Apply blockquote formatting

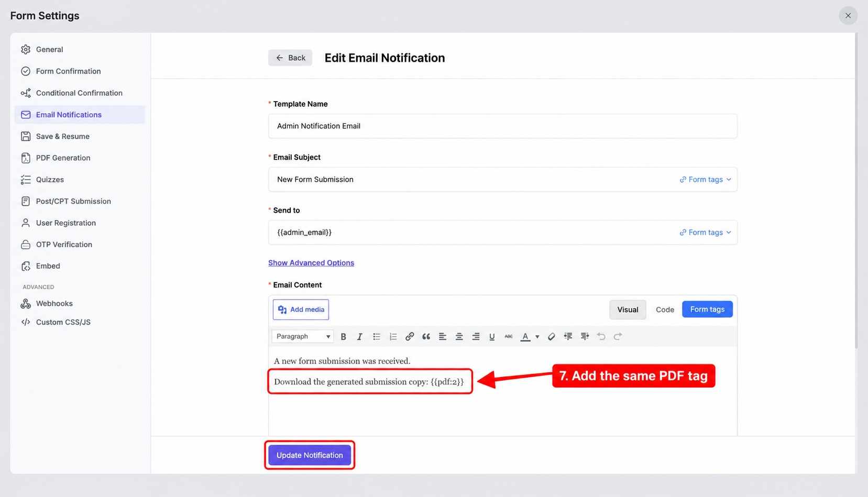click(426, 337)
